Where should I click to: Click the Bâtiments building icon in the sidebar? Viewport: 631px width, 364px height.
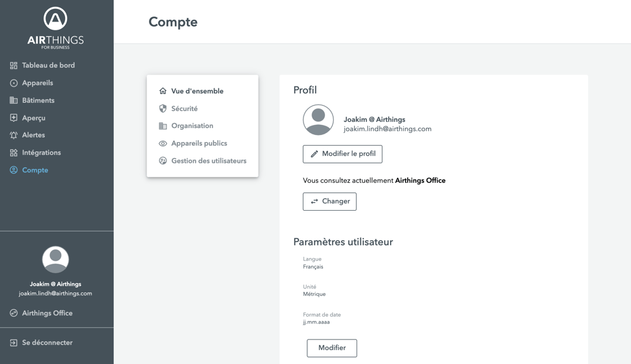14,100
